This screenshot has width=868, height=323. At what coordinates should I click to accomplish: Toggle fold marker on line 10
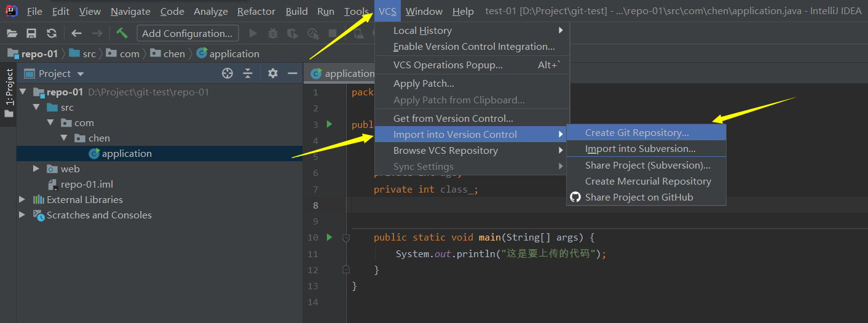pos(346,237)
